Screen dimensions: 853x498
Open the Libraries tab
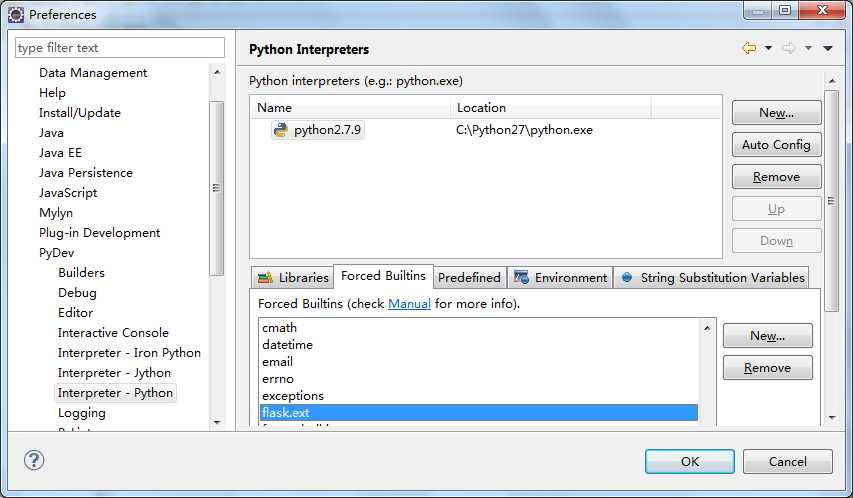(293, 278)
